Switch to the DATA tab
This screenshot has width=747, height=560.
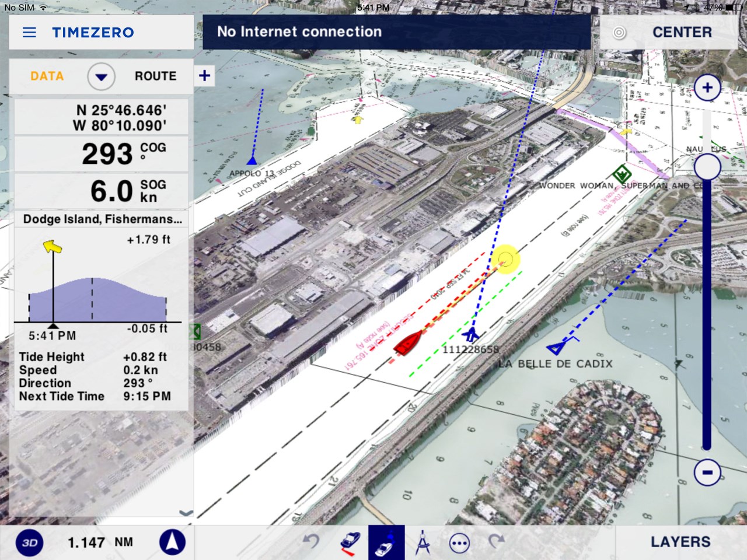point(47,76)
